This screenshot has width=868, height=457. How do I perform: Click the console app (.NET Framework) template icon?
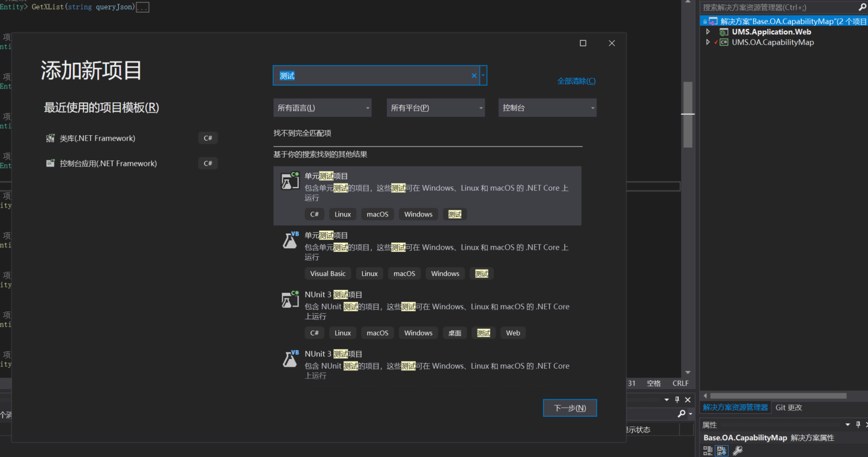click(50, 164)
